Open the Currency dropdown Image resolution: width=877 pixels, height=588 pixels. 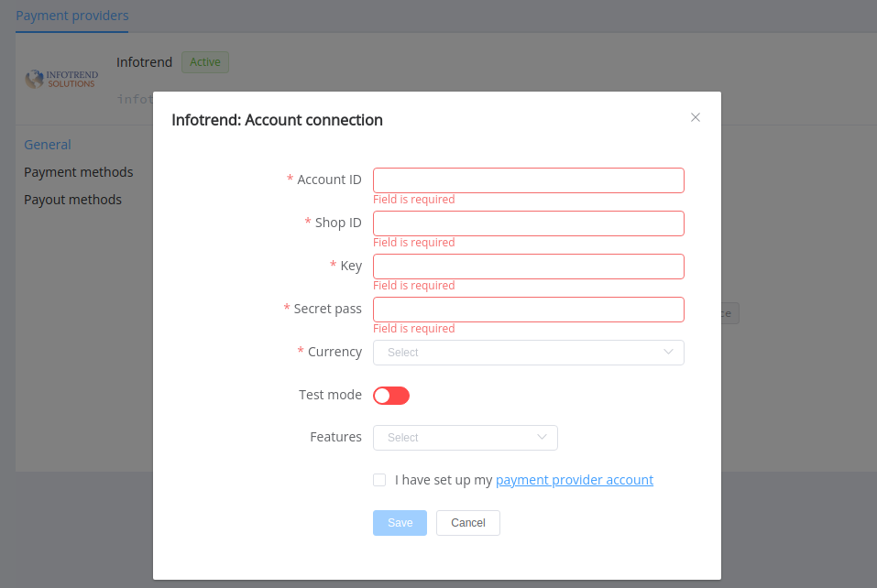pyautogui.click(x=529, y=353)
